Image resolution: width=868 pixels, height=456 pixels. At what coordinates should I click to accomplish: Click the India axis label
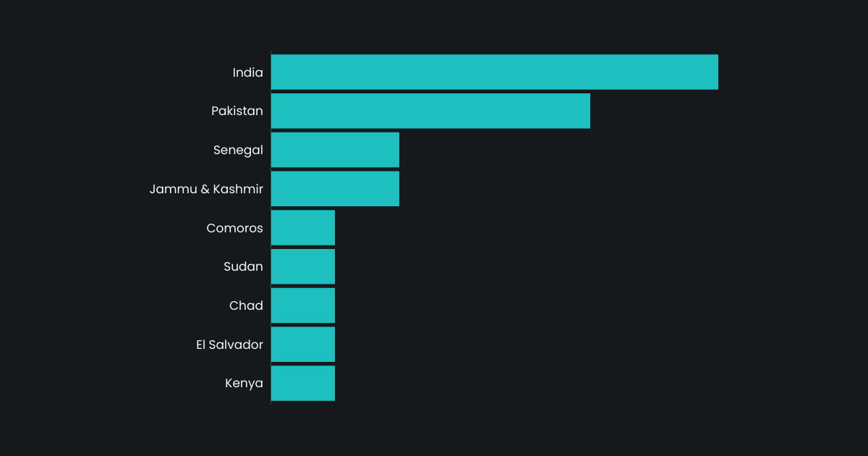(247, 72)
